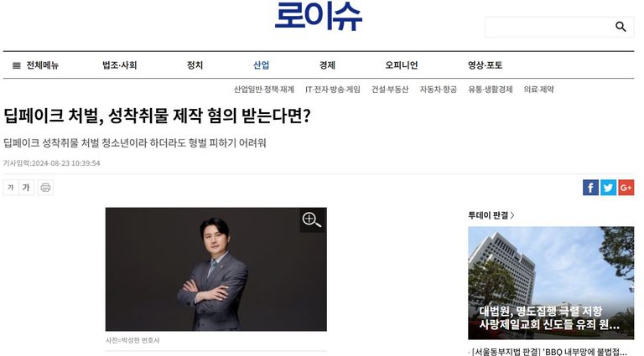Decrease font size with the small 가 button
The image size is (644, 356).
pyautogui.click(x=11, y=188)
